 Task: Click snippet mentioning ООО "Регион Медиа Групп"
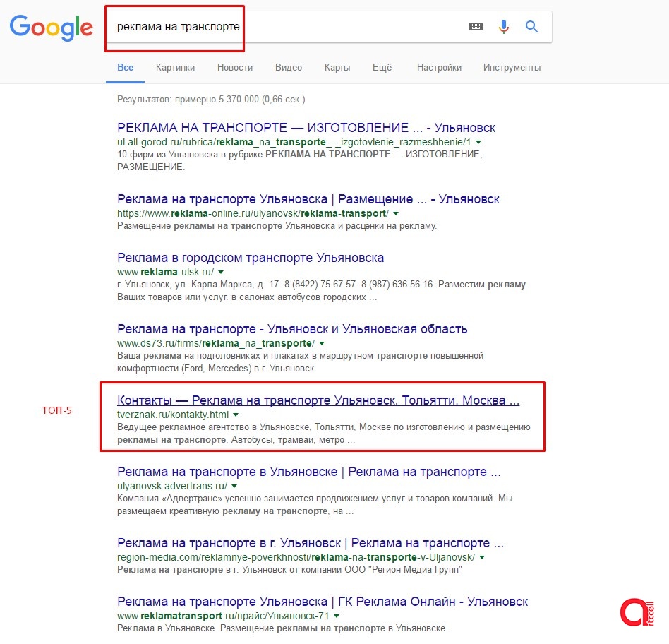tap(290, 570)
